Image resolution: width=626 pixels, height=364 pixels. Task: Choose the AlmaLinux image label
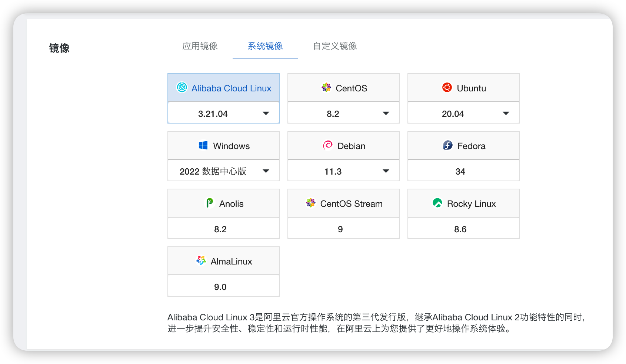[x=231, y=262]
